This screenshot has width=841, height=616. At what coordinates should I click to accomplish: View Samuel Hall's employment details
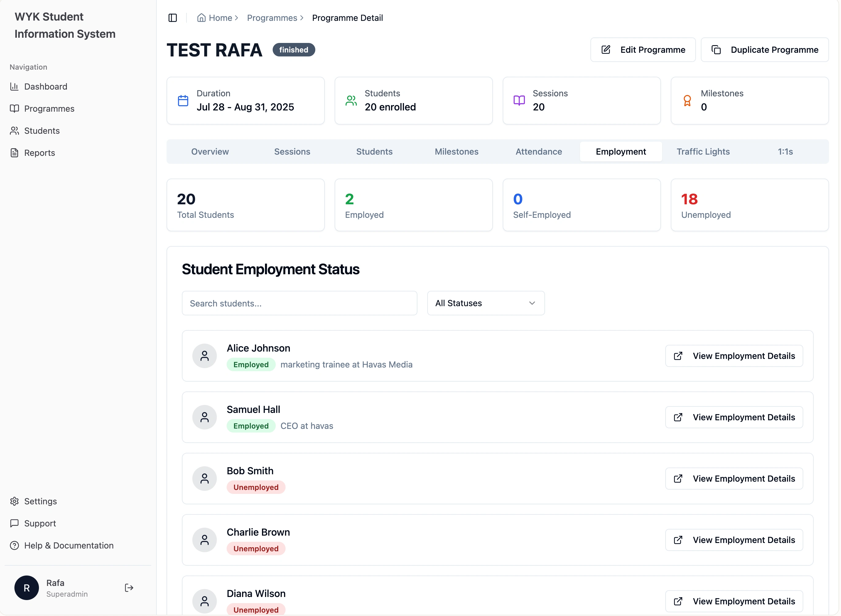(734, 417)
